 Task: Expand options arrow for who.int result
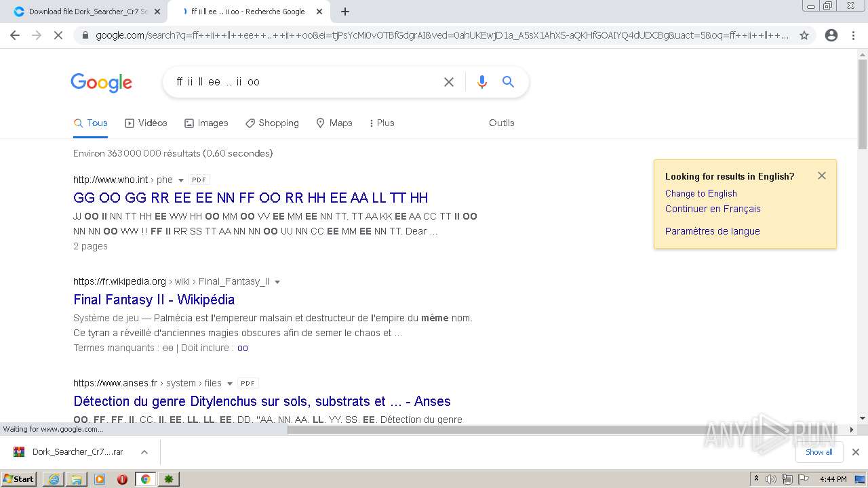click(x=181, y=180)
